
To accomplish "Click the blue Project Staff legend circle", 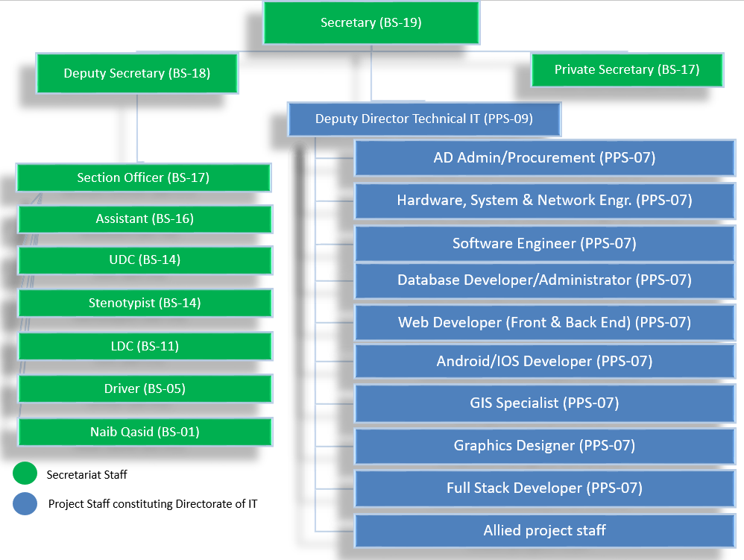I will (x=25, y=504).
